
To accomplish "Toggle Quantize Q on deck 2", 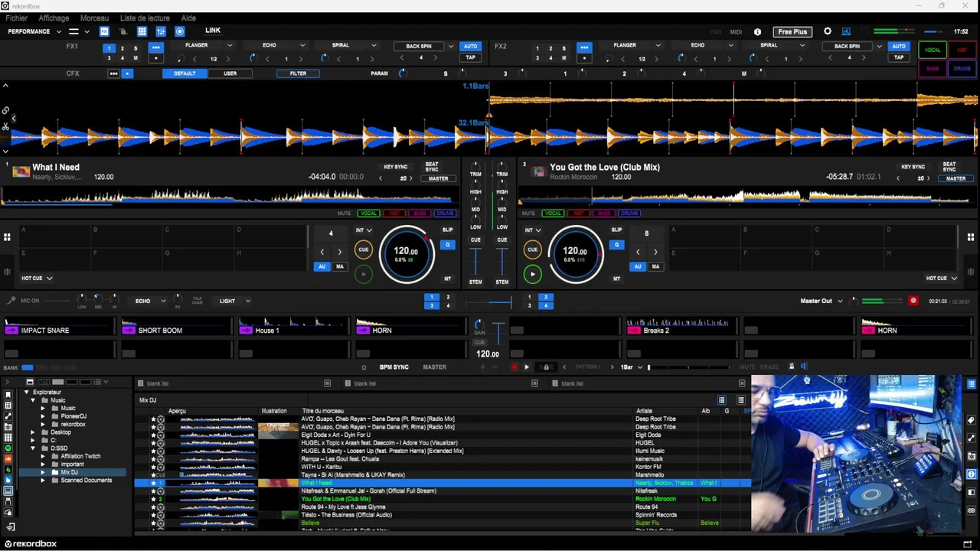I will click(616, 245).
